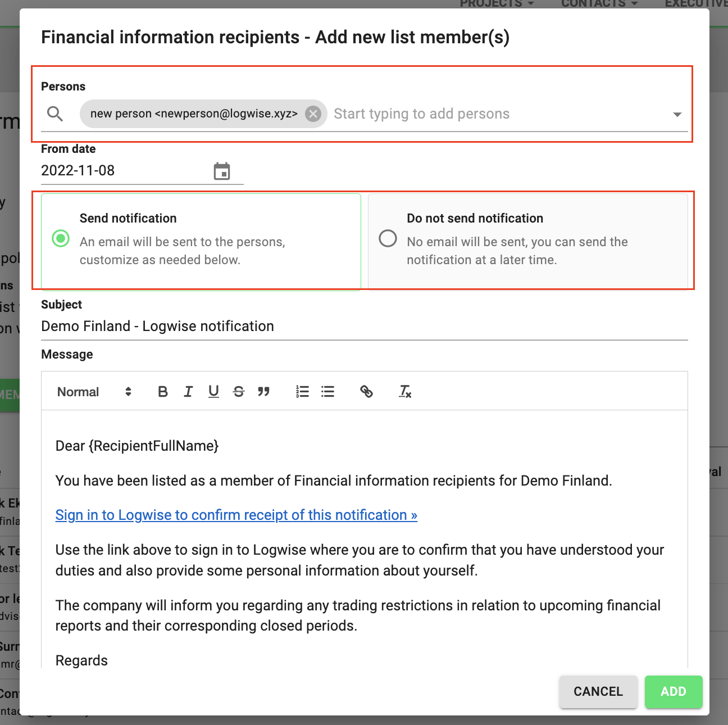Insert numbered list in message

[302, 392]
